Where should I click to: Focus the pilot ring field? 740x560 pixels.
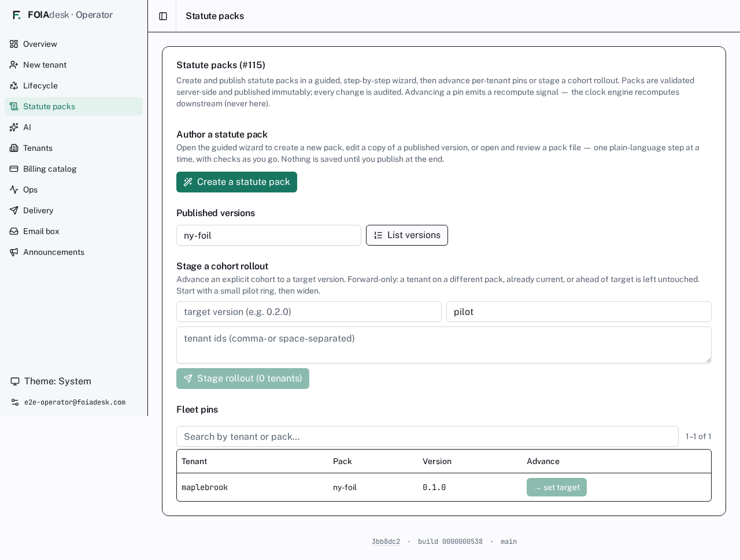[579, 311]
